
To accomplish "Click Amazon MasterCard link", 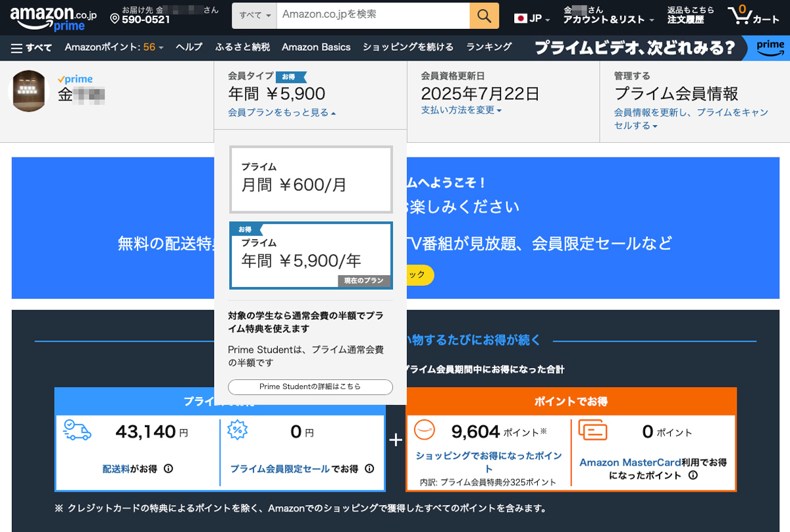I will pos(630,462).
